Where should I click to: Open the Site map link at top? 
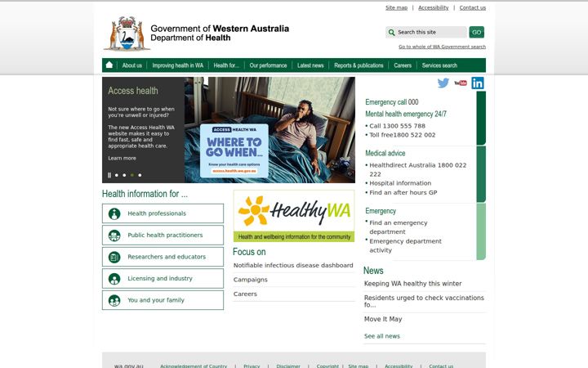coord(396,7)
